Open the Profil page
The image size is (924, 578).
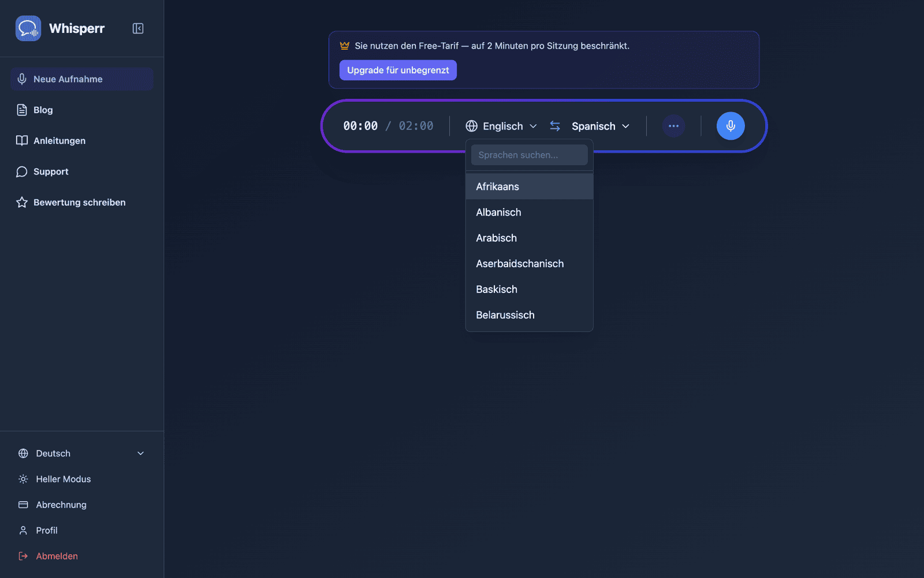click(x=81, y=530)
